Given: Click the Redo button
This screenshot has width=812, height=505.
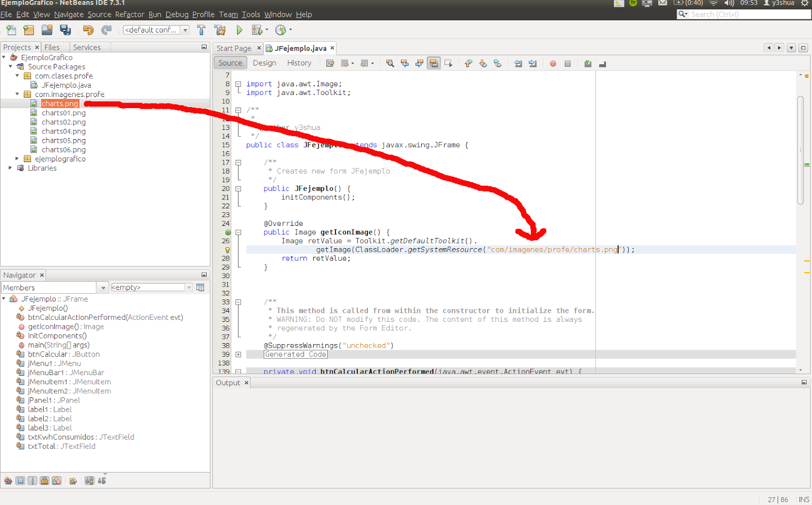Looking at the screenshot, I should pos(107,30).
